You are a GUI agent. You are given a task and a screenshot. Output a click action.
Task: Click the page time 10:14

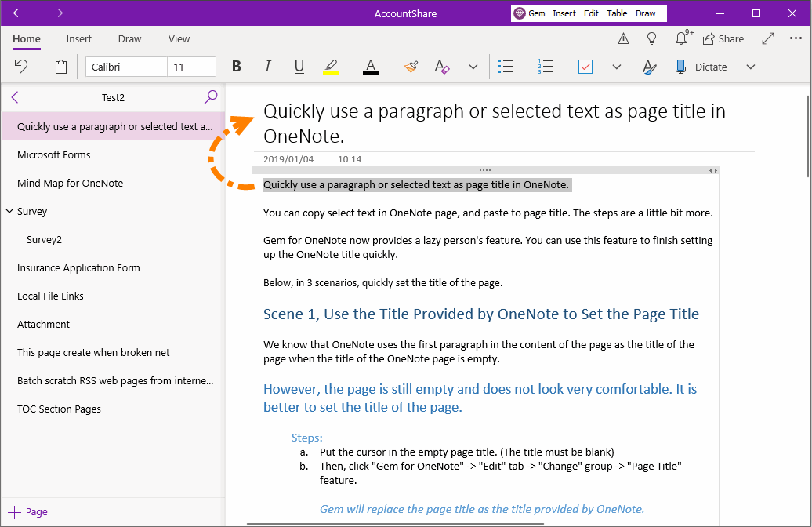350,159
